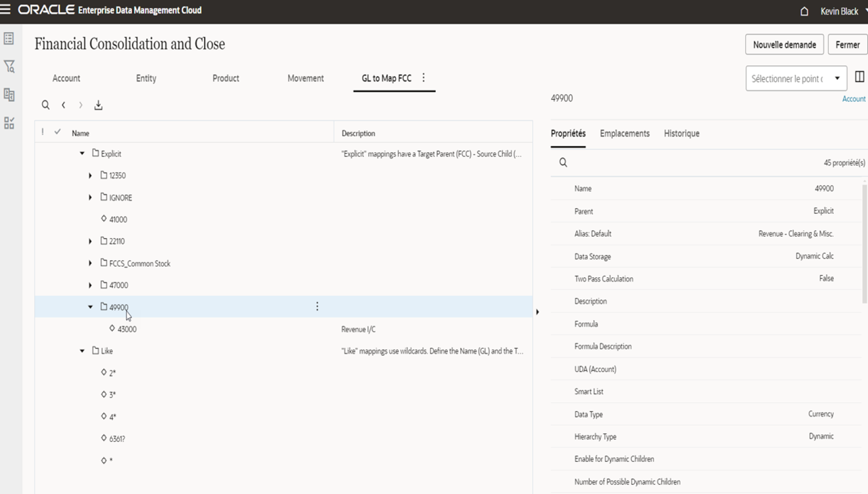Follow the Account link
This screenshot has height=494, width=868.
coord(854,99)
